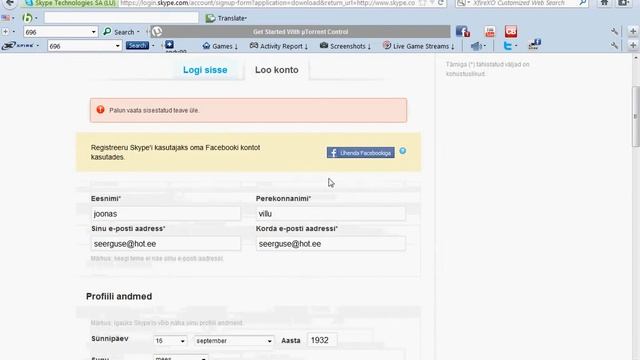Open the dropdown arrow beside Twitter icon
Image resolution: width=640 pixels, height=360 pixels.
click(516, 46)
